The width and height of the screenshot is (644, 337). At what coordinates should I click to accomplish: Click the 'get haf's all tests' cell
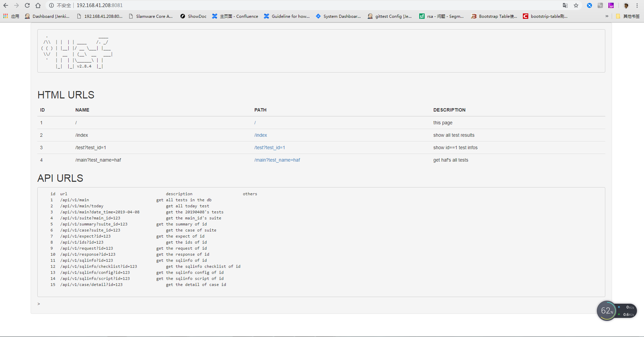click(x=451, y=160)
